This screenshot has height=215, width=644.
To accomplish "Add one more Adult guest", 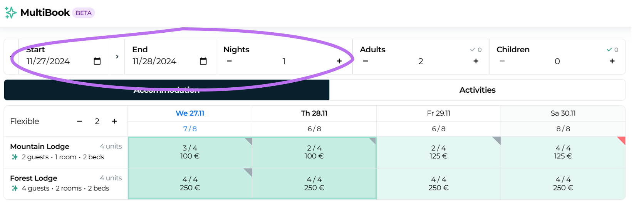I will pyautogui.click(x=476, y=61).
